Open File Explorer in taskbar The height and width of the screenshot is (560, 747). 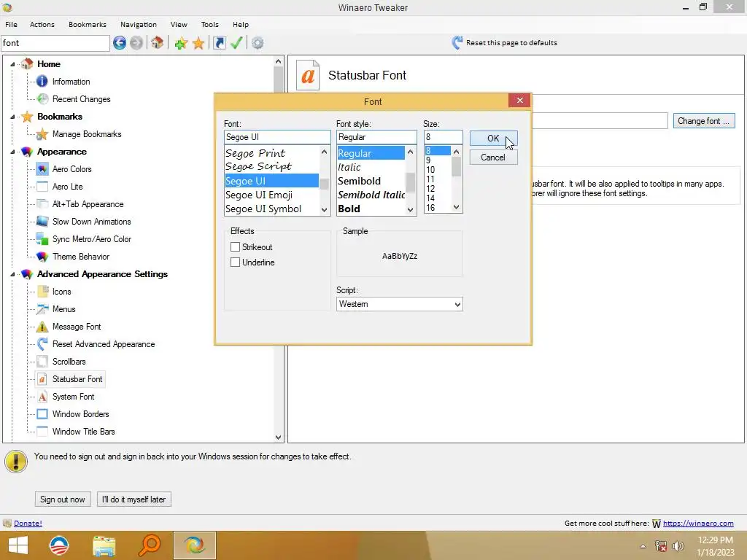(x=104, y=545)
